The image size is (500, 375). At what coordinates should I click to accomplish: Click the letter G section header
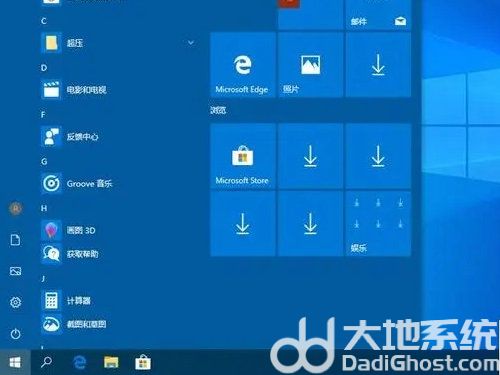[44, 162]
